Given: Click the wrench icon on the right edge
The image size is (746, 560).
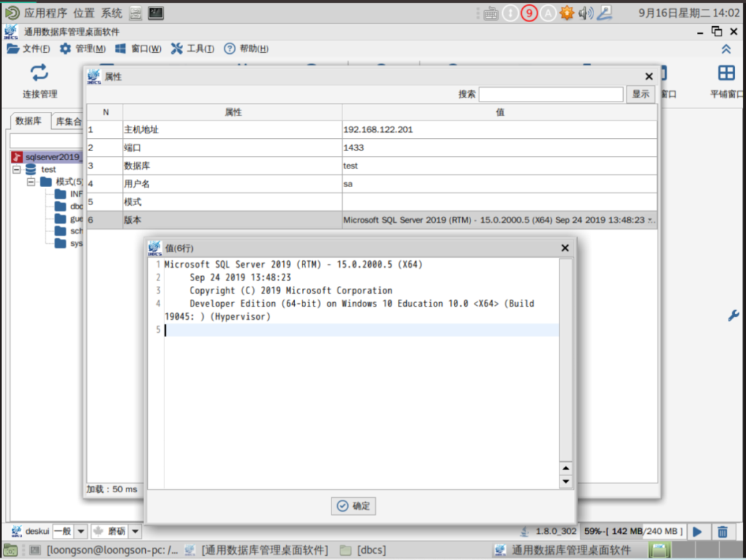Looking at the screenshot, I should 733,316.
